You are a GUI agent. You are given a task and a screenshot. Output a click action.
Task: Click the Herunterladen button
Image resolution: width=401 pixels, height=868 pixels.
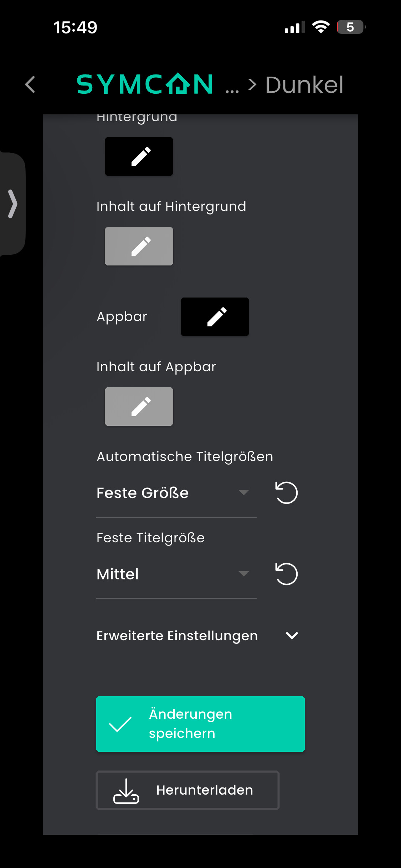(x=187, y=790)
